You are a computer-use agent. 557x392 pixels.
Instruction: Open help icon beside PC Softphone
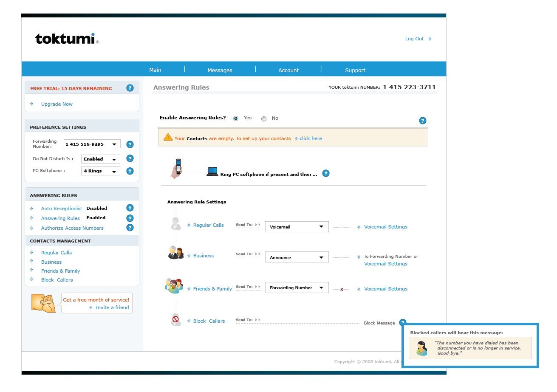[x=130, y=171]
